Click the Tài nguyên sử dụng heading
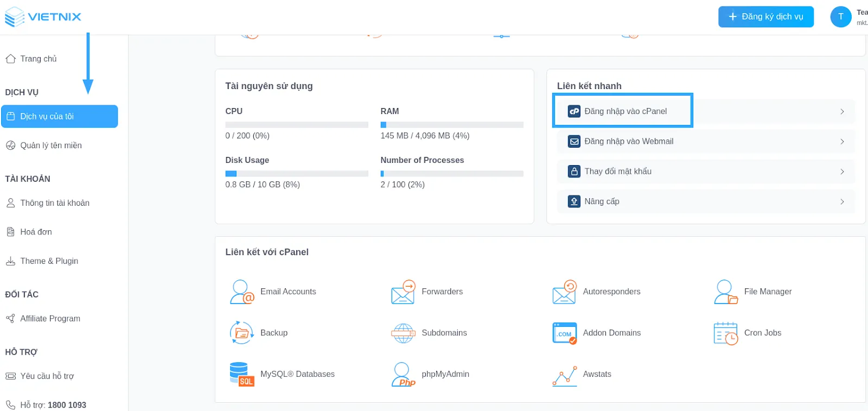Screen dimensions: 868x411 pos(269,86)
